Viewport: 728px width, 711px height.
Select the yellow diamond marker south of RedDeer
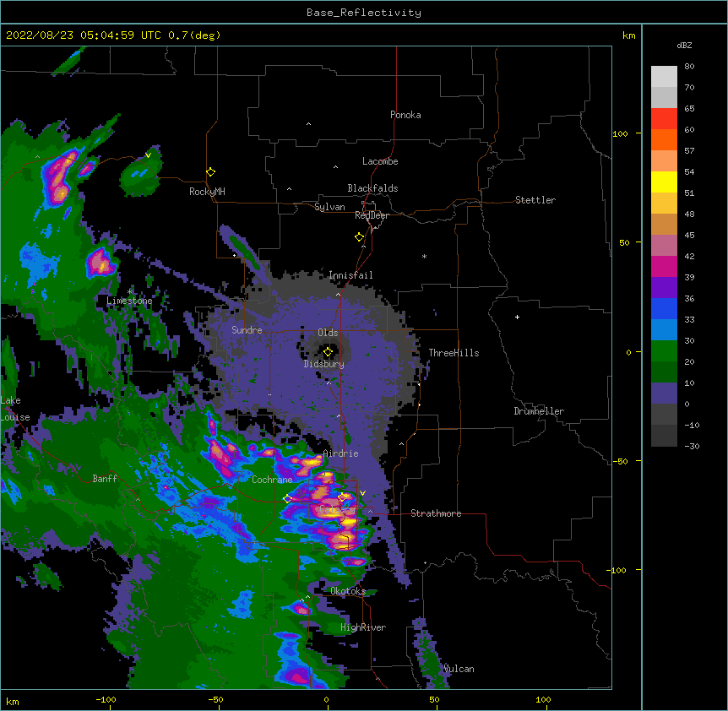coord(359,237)
